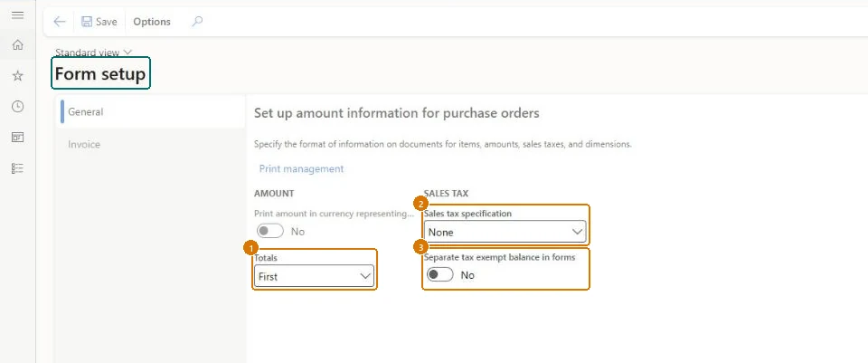
Task: Click the back arrow icon
Action: coord(60,22)
